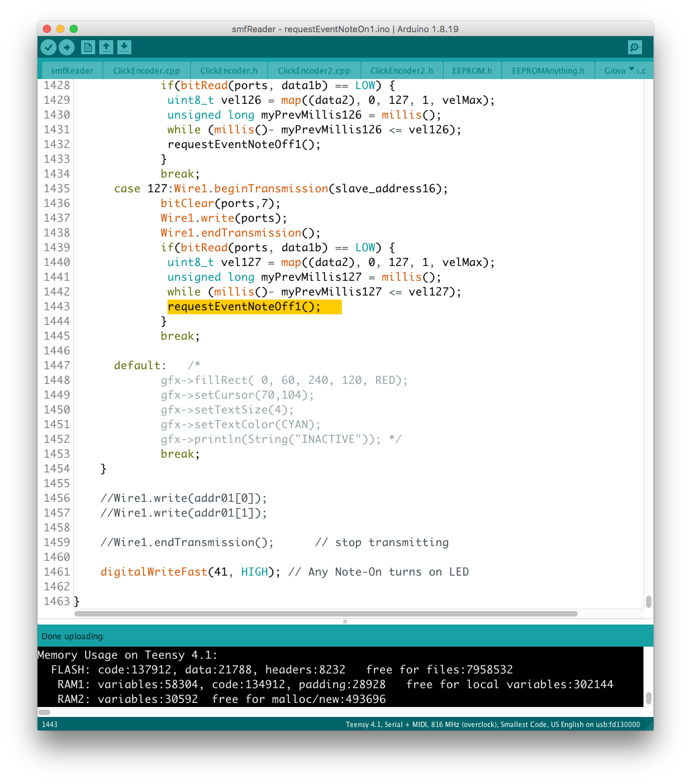
Task: Click the Upload arrow button
Action: pos(66,47)
